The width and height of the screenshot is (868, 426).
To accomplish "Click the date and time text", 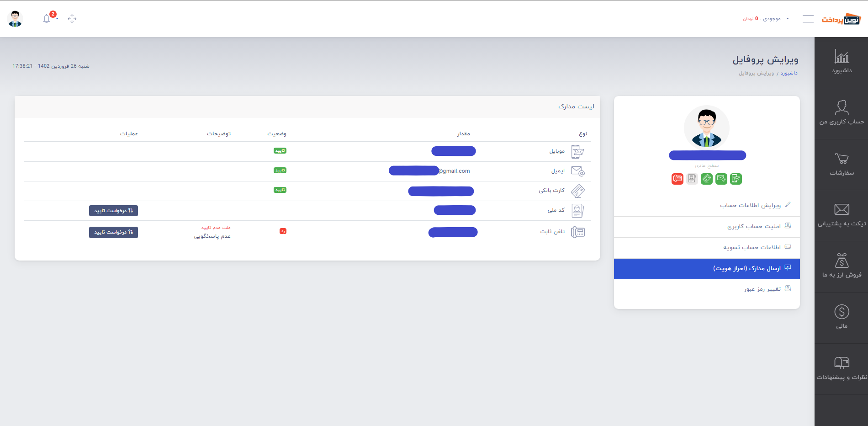I will tap(51, 66).
